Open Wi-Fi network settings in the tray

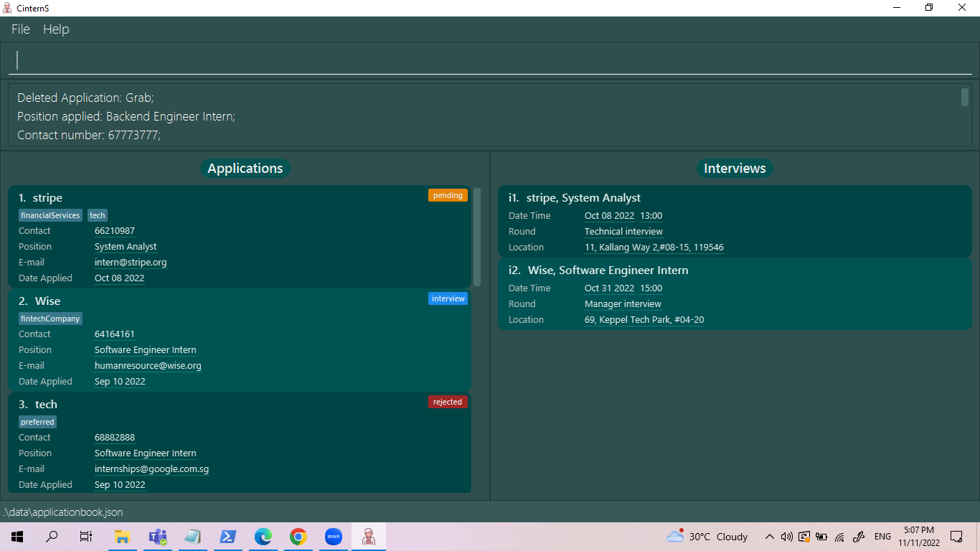pyautogui.click(x=839, y=537)
